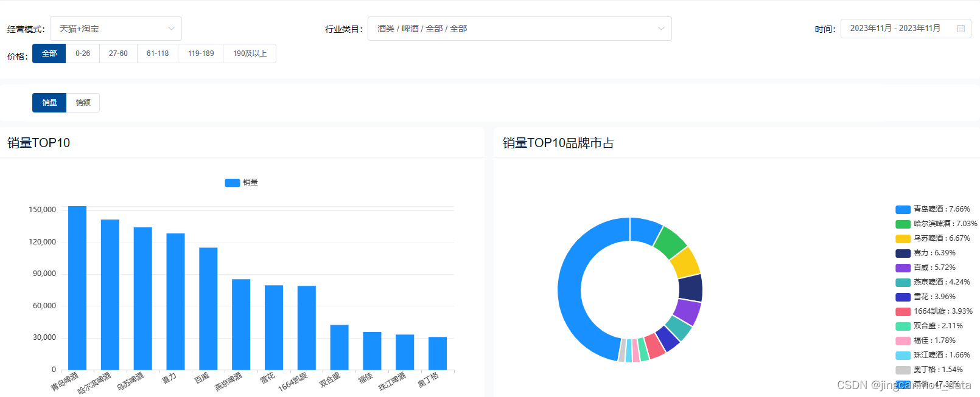Select the 27-60 price range

tap(118, 54)
